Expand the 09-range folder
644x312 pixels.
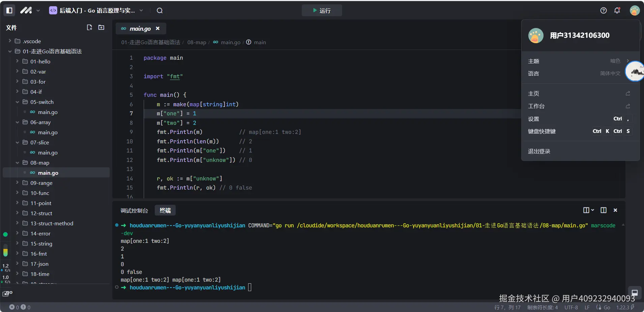coord(41,183)
